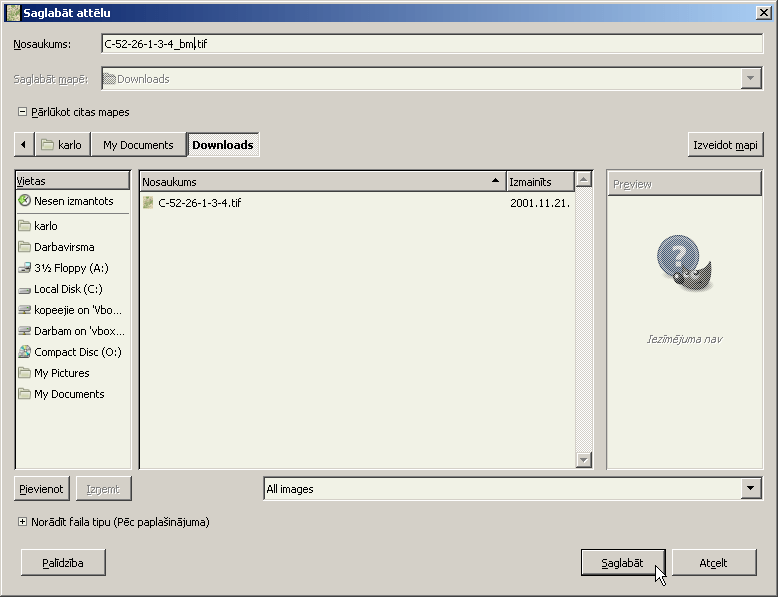Click the Pievienot bookmark button

pos(42,489)
